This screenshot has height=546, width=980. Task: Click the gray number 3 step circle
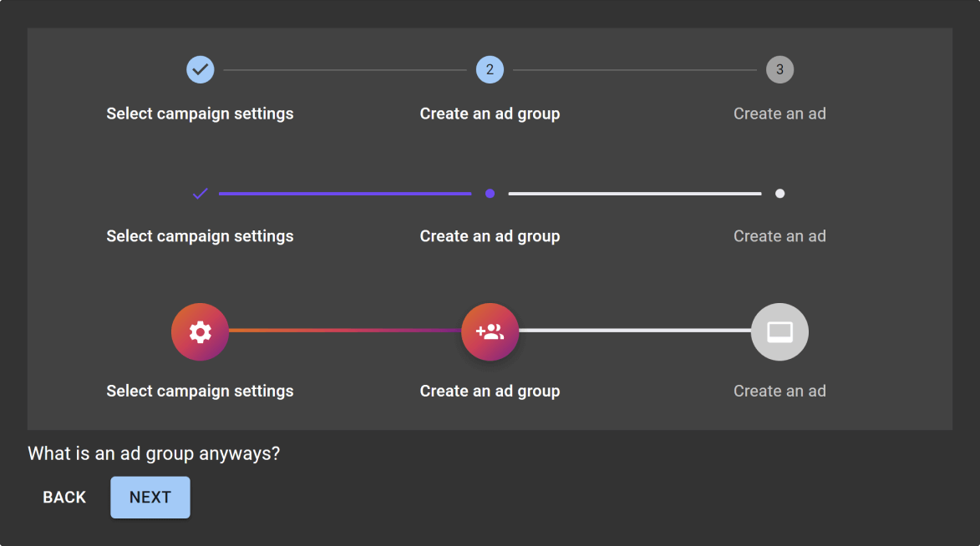pos(779,69)
